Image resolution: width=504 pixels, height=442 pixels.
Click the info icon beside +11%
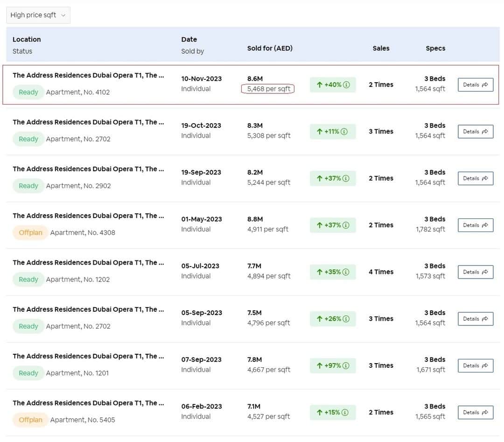[344, 132]
